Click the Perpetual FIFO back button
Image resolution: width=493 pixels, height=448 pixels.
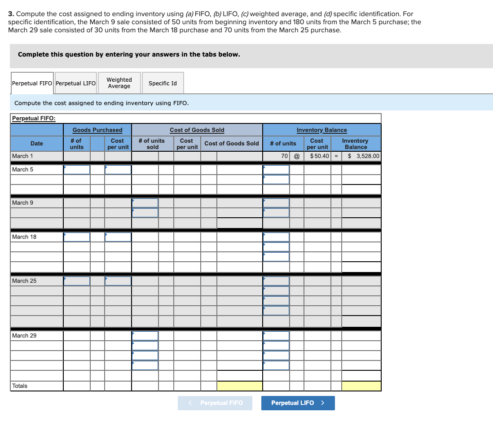[x=215, y=403]
